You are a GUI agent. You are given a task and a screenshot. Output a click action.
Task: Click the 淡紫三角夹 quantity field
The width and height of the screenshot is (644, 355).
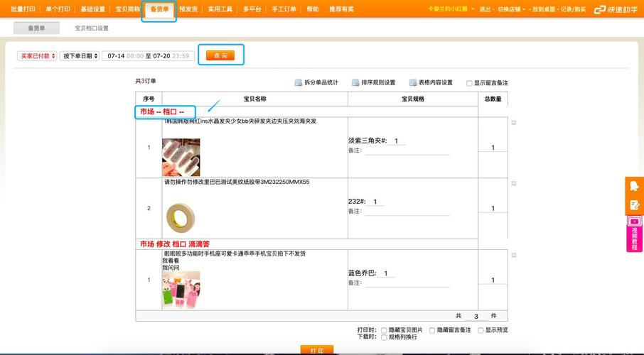point(397,141)
